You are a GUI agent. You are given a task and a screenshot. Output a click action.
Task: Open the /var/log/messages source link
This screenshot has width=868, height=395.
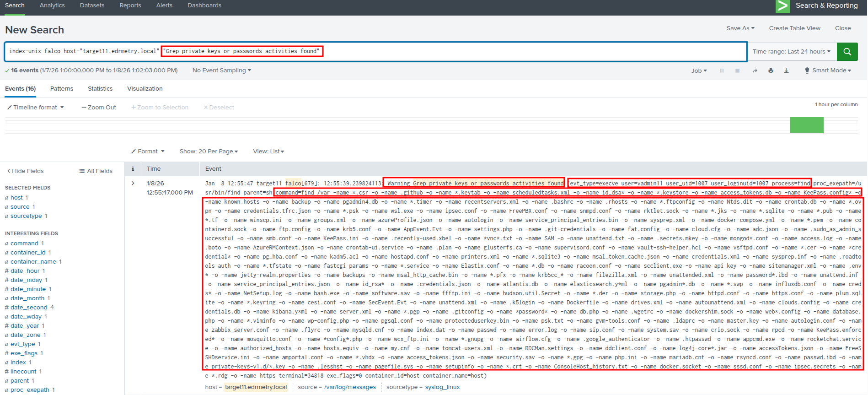click(350, 387)
